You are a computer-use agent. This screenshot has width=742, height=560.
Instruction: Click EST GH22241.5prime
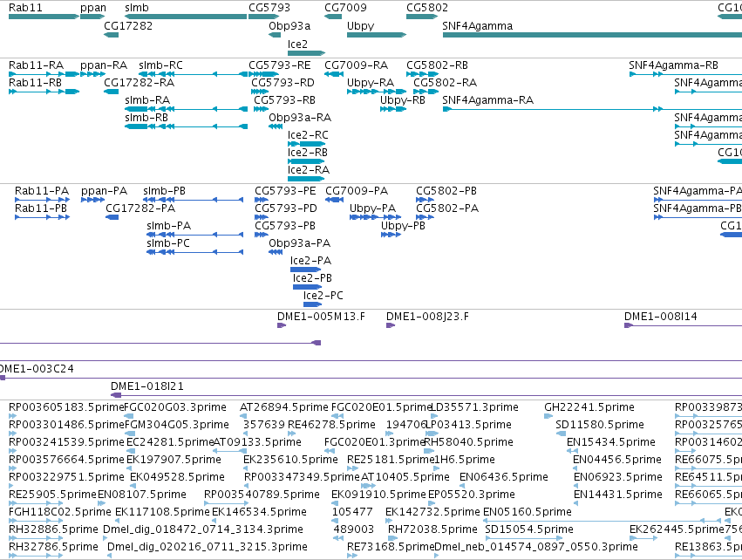tap(589, 407)
